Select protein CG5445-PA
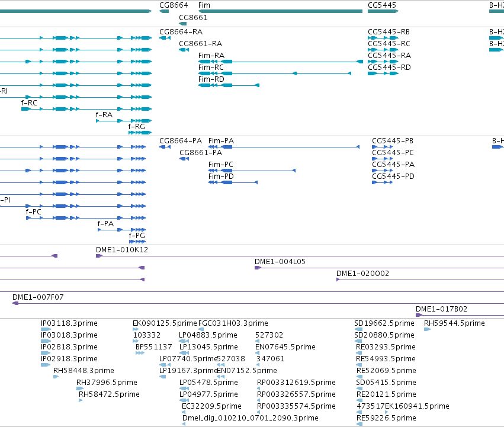 [x=393, y=164]
